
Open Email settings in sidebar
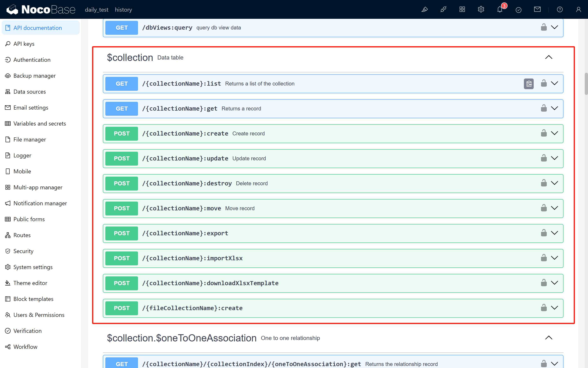(41, 108)
